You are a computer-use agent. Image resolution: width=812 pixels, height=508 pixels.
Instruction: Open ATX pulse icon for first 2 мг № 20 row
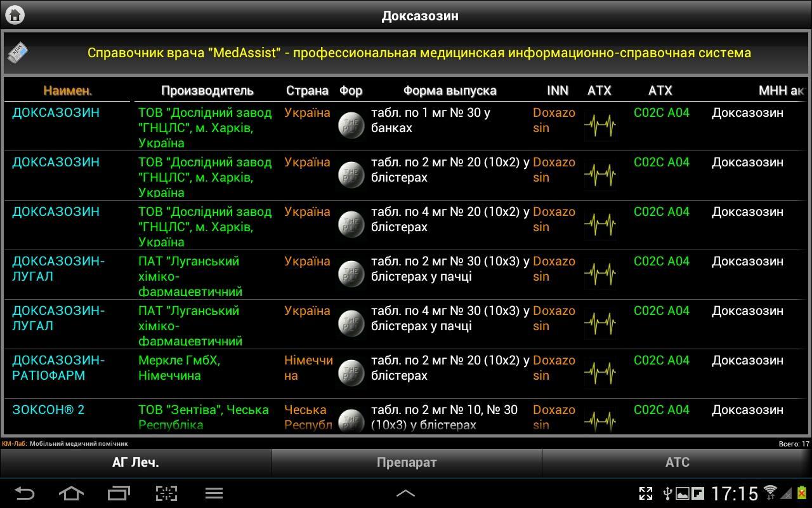tap(599, 175)
